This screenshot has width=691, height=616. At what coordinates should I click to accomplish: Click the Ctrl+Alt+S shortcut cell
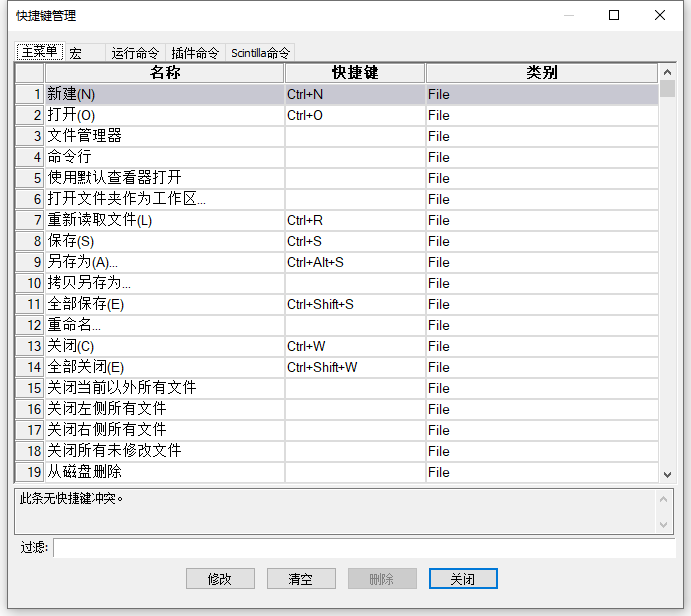[355, 263]
